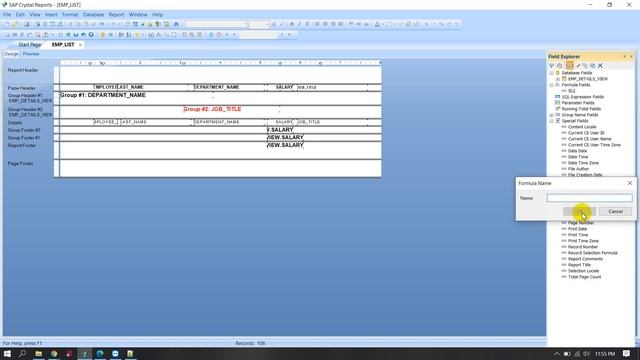Click the Report Header section label
The image size is (640, 360).
[23, 70]
